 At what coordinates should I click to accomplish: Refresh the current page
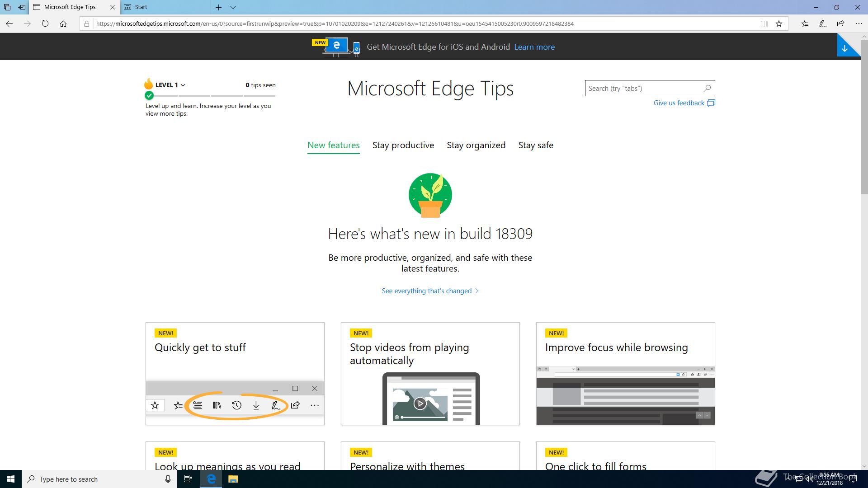point(45,24)
